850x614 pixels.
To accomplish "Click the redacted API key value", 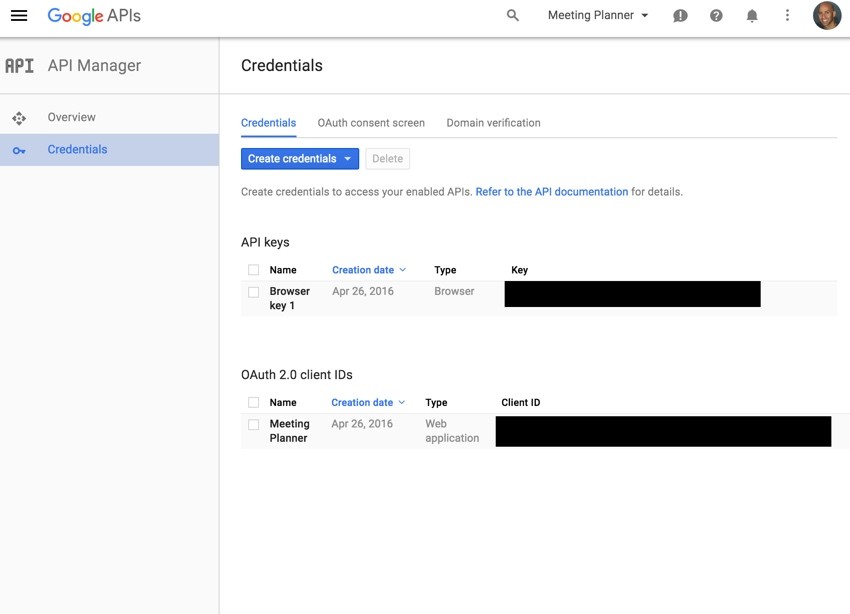I will tap(633, 294).
